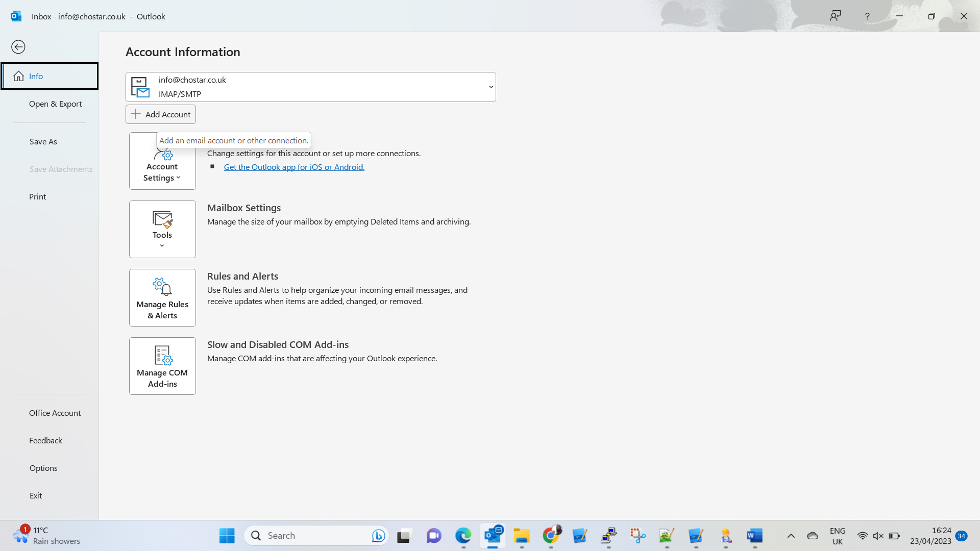Open the clock and calendar flyout
The width and height of the screenshot is (980, 551).
point(930,536)
